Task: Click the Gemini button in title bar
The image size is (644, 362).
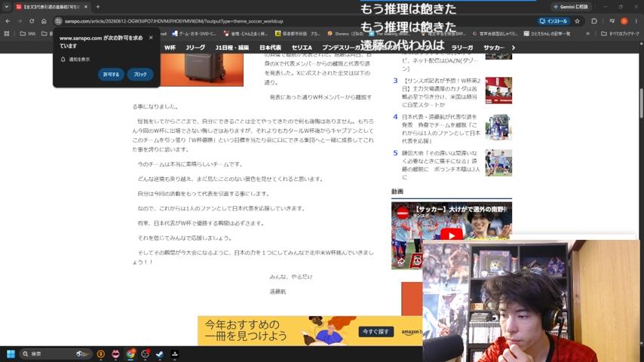Action: pos(571,7)
